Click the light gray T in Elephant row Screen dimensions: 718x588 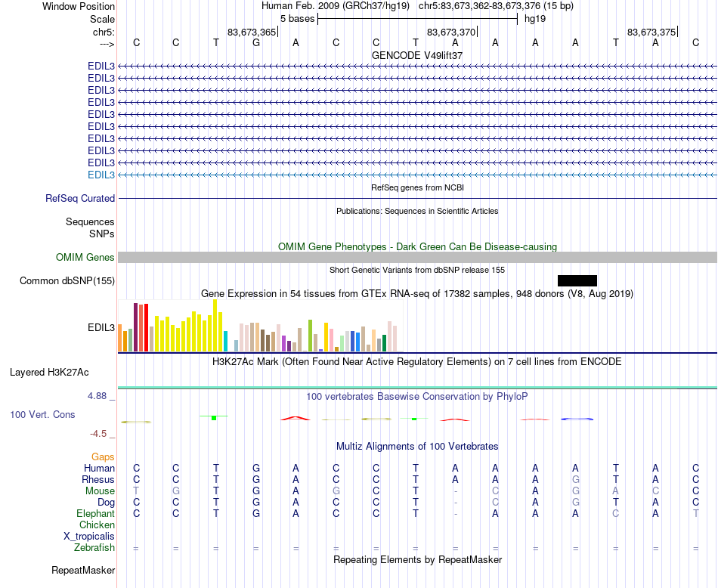tap(695, 513)
